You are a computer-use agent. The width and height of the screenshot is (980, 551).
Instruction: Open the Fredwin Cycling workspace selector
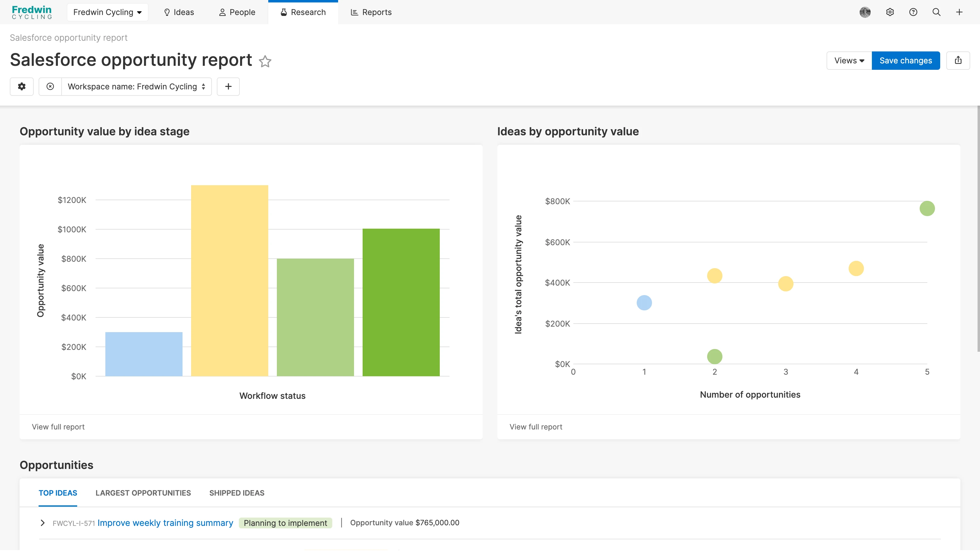coord(107,12)
